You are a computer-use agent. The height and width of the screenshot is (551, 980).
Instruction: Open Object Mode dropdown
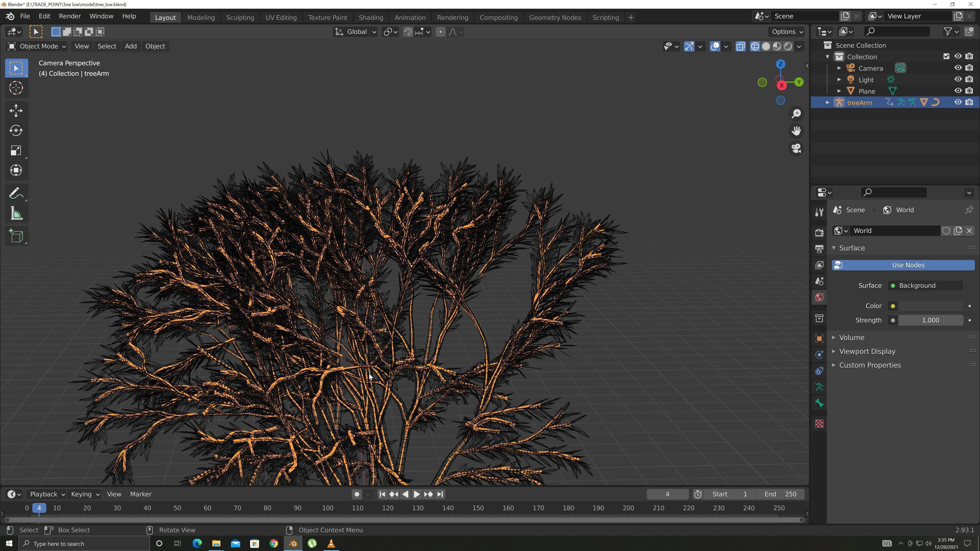36,46
